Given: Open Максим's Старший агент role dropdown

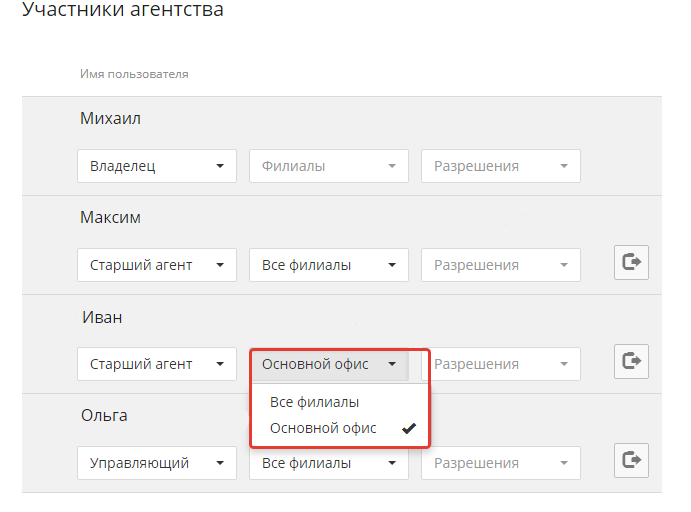Looking at the screenshot, I should pos(156,265).
